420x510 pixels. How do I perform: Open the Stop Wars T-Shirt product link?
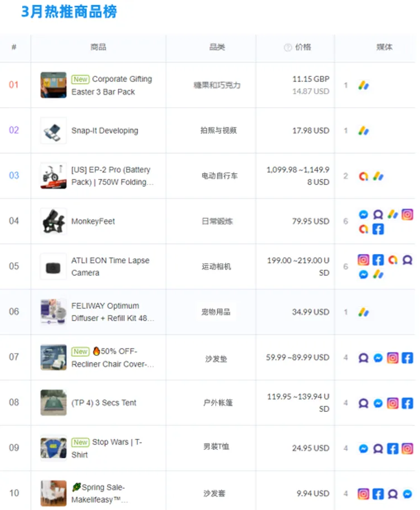106,448
